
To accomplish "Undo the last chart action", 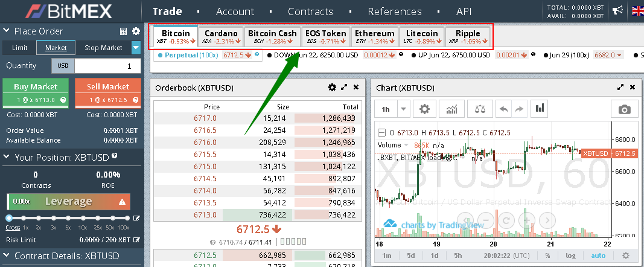I will (x=503, y=109).
